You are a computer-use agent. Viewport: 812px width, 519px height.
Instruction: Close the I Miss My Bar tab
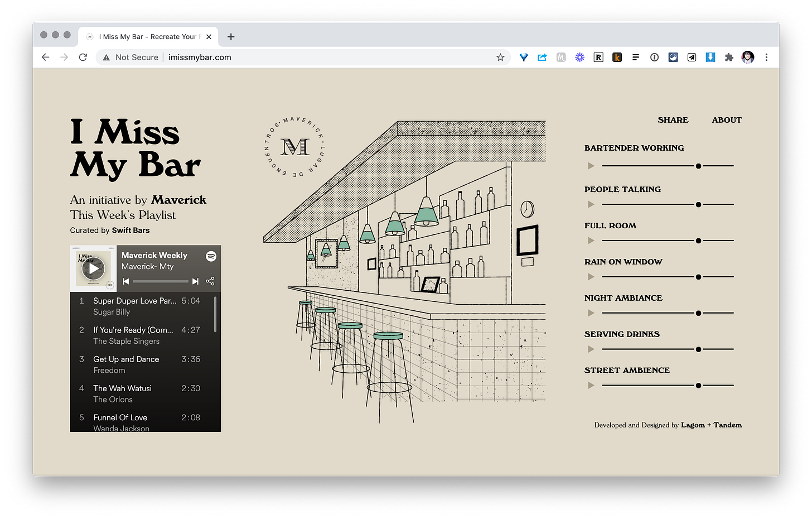[209, 37]
